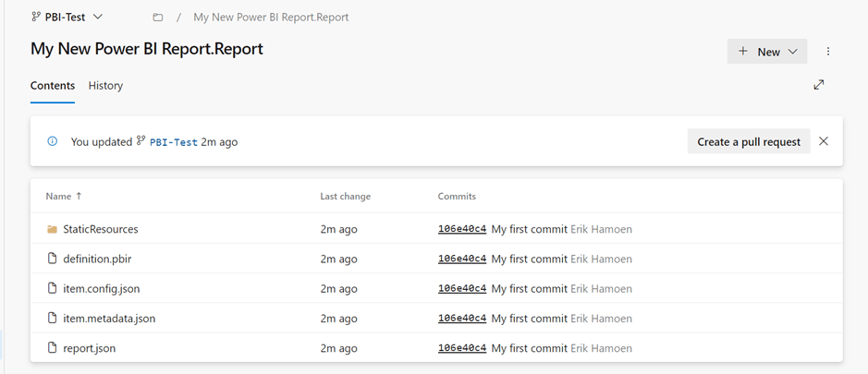Dismiss the branch update notification banner

(x=824, y=141)
